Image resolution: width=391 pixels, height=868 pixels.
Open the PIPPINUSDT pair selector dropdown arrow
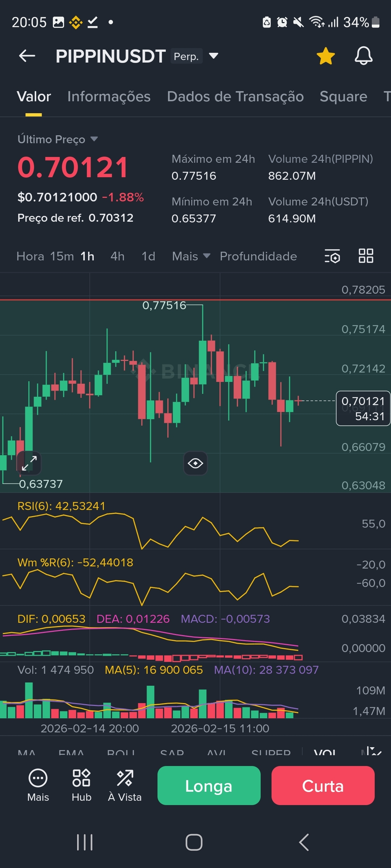tap(214, 56)
